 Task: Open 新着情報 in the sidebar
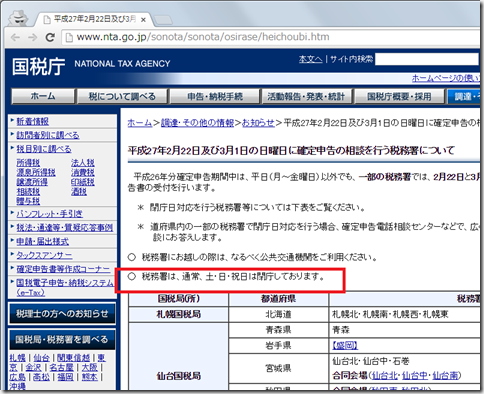pyautogui.click(x=33, y=122)
